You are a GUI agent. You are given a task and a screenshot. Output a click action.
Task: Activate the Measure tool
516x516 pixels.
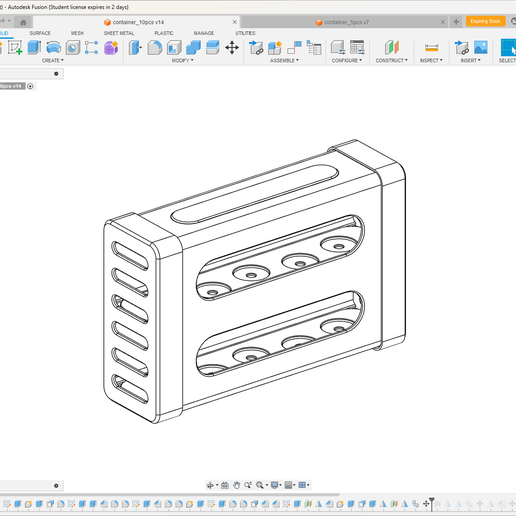431,47
